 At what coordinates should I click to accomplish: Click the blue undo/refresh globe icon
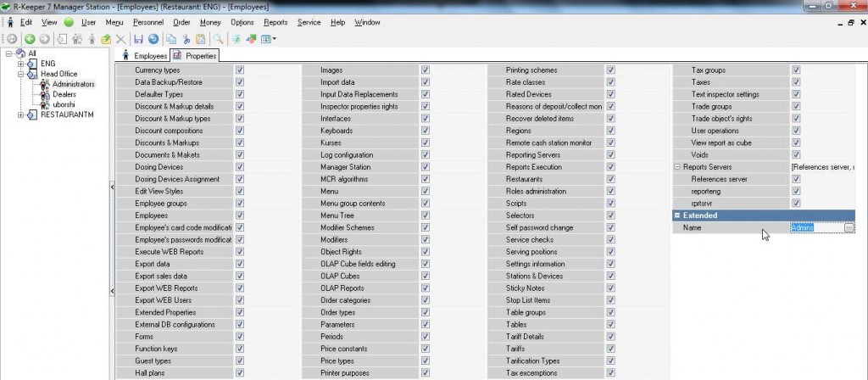click(153, 39)
